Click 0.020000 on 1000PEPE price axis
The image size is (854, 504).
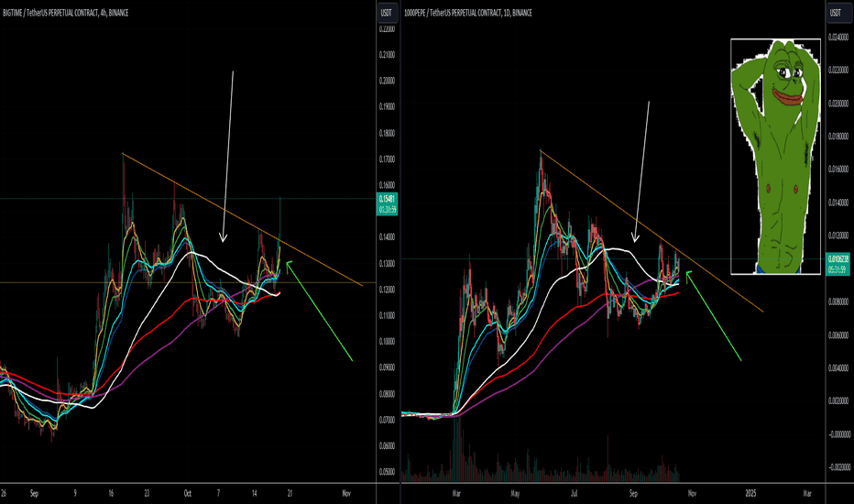(838, 104)
